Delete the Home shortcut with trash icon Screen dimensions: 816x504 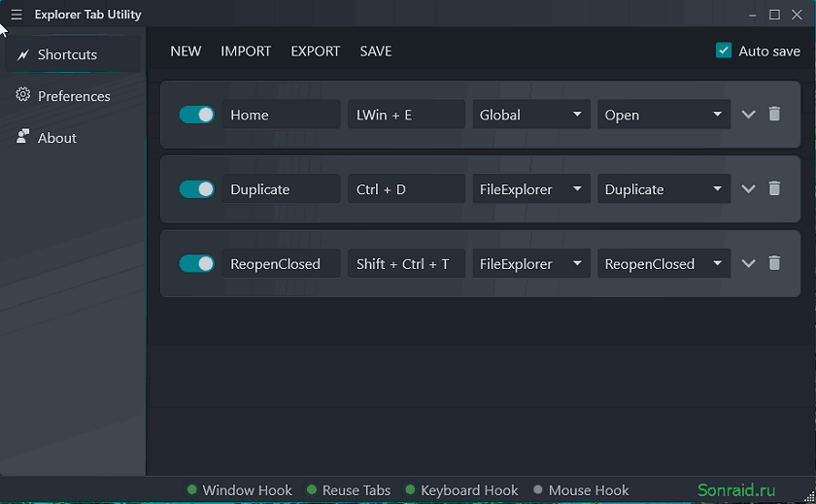pos(774,114)
